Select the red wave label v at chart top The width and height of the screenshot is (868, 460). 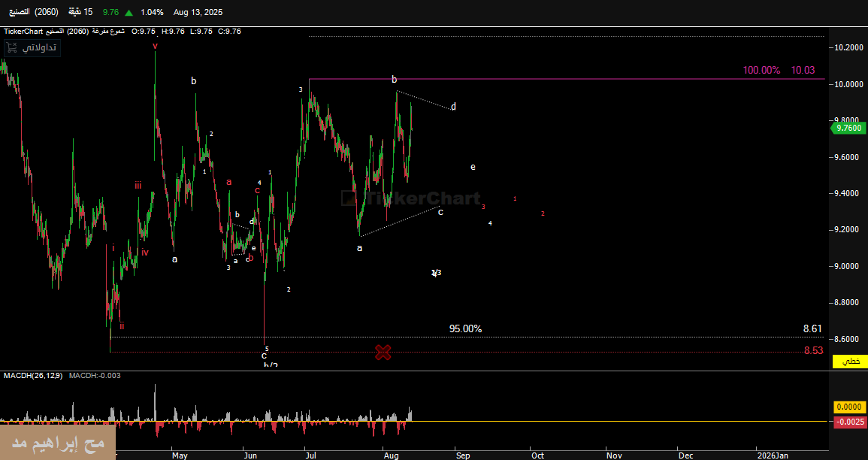[155, 46]
